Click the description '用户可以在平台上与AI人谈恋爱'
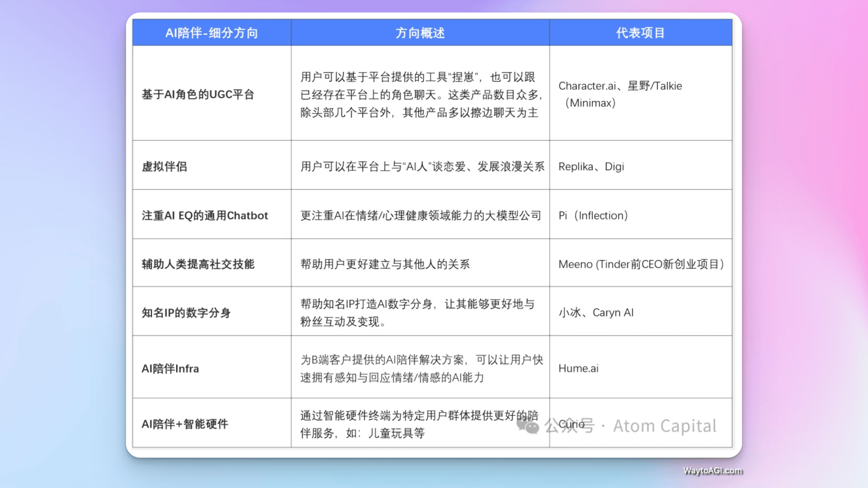Viewport: 868px width, 488px height. (422, 166)
